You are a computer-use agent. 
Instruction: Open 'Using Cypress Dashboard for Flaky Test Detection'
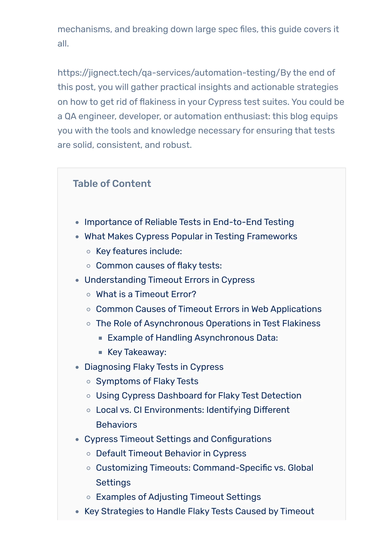[198, 395]
